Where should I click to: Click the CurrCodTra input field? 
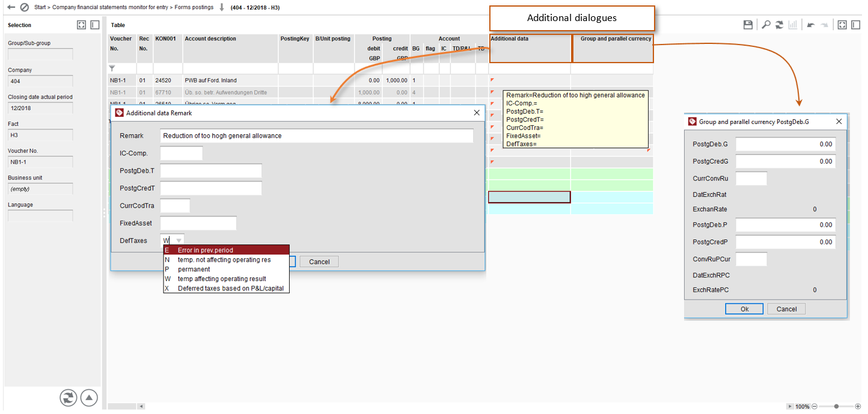point(175,206)
